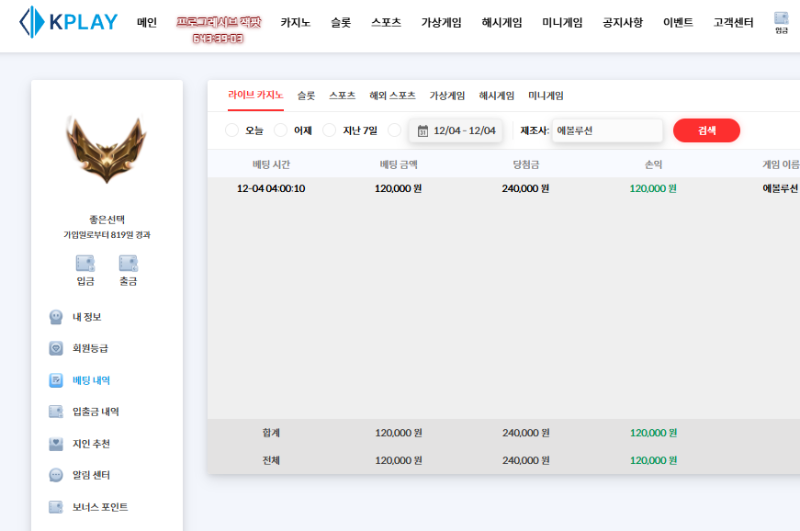This screenshot has height=531, width=800.
Task: Open 카지노 in top navigation
Action: pos(295,22)
